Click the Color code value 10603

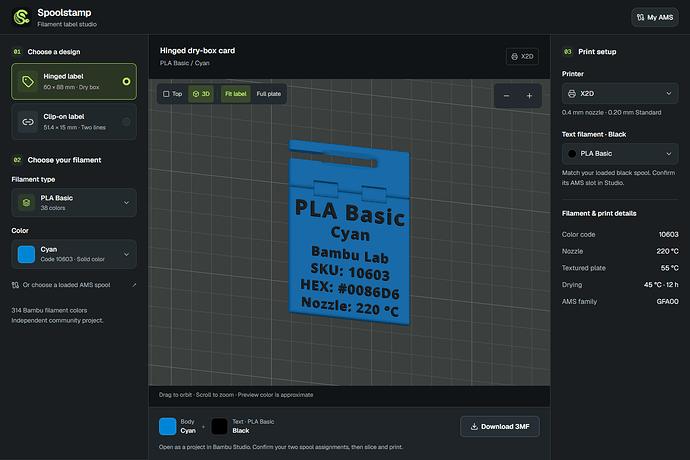(668, 235)
